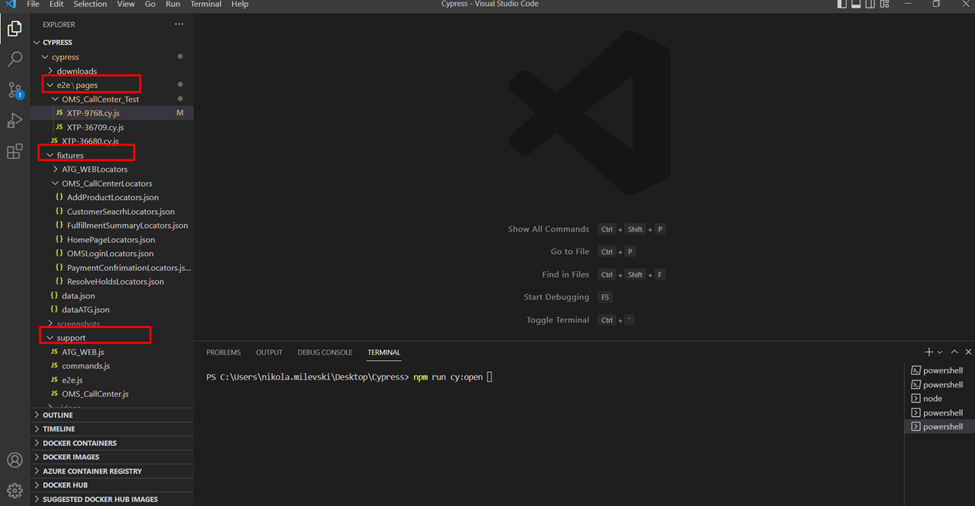Close the terminal panel
This screenshot has width=975, height=506.
click(968, 352)
